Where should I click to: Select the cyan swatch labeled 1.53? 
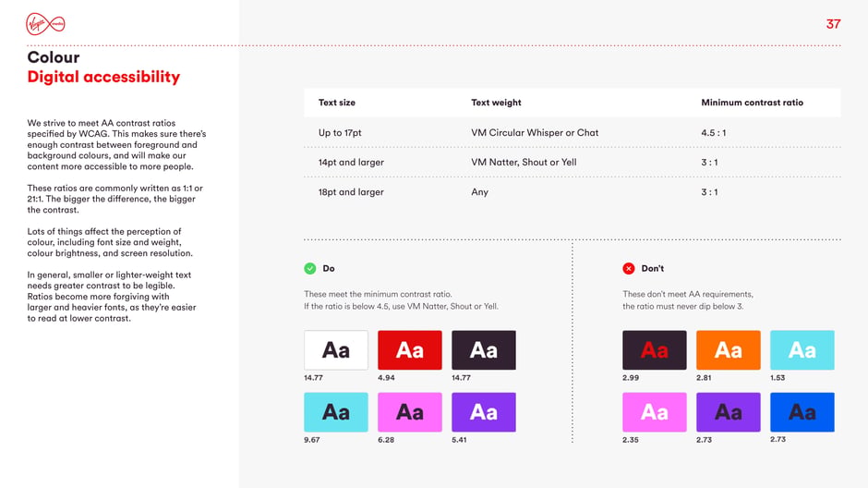pyautogui.click(x=802, y=350)
